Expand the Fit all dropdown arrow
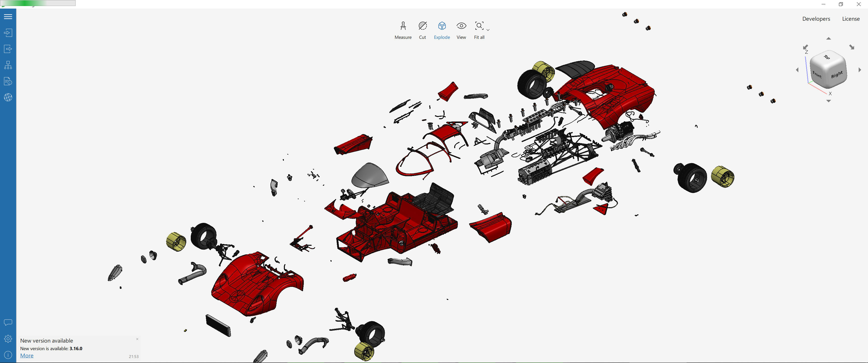Viewport: 868px width, 363px height. click(488, 30)
